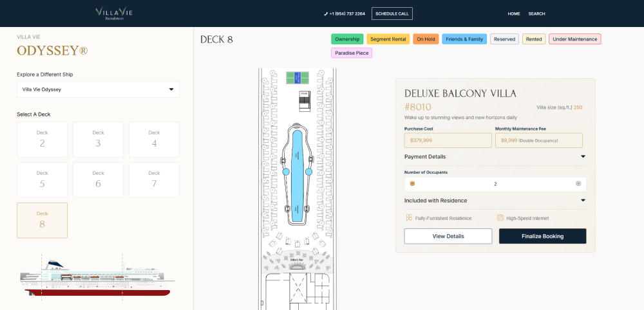The image size is (644, 310).
Task: Click the green Ownership legend tag
Action: [x=347, y=39]
